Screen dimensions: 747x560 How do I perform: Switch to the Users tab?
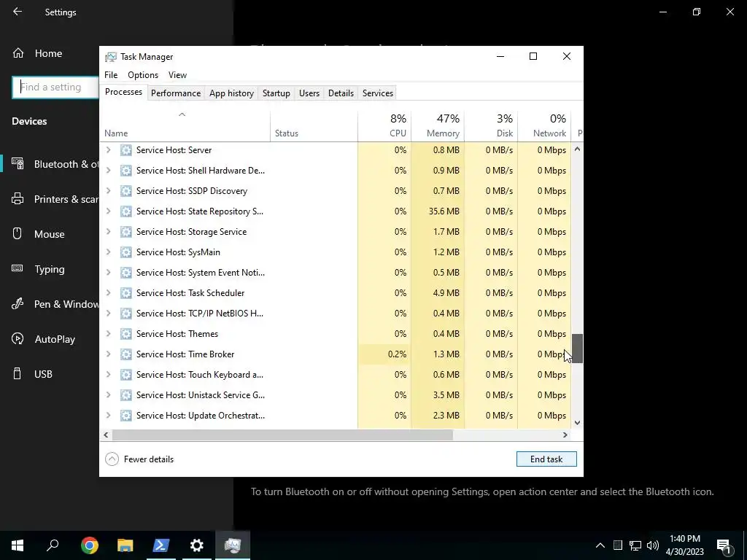309,93
